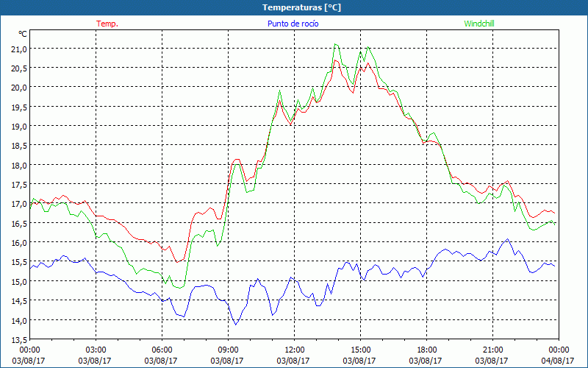Click the 16,0 y-axis value
Image resolution: width=588 pixels, height=368 pixels.
(x=19, y=243)
